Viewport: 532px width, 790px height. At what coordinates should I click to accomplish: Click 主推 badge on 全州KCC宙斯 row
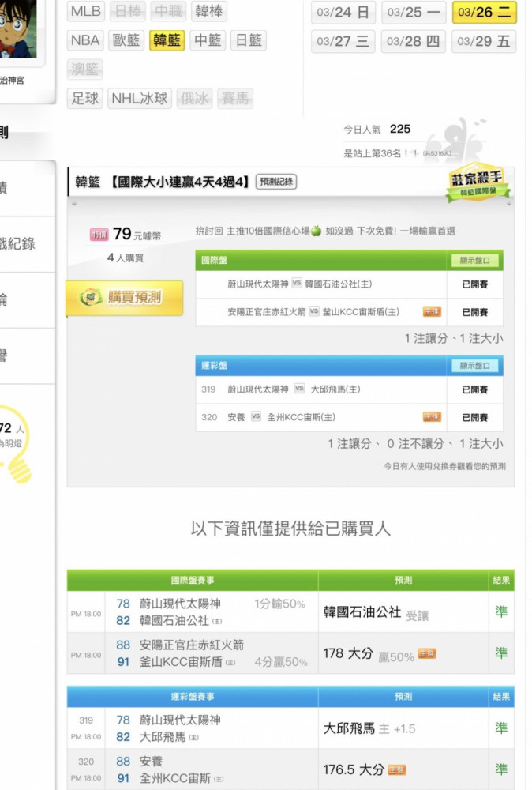click(x=432, y=417)
